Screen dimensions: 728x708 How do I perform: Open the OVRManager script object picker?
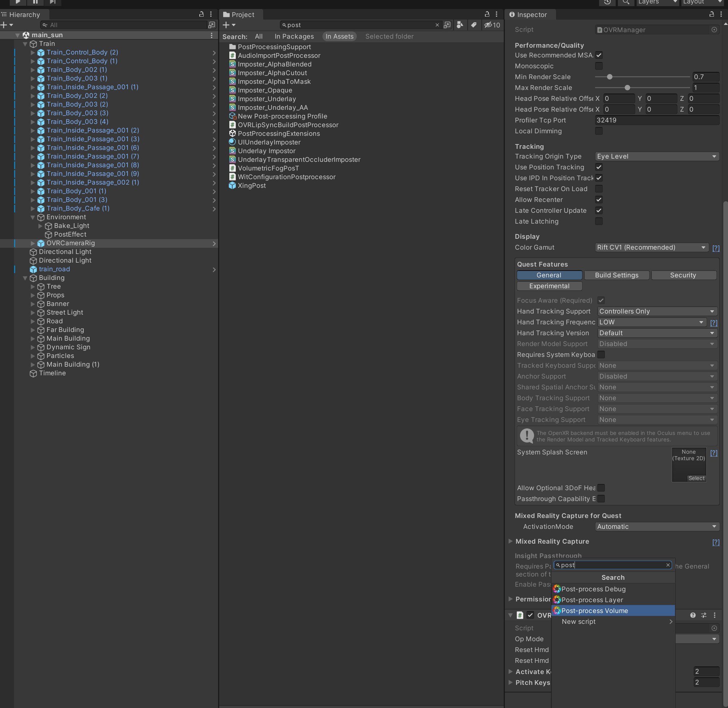pos(714,30)
